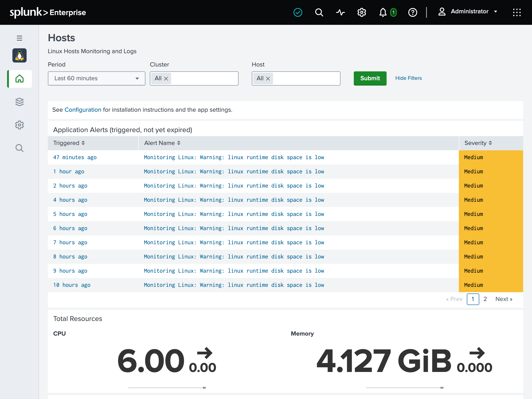Open the notifications bell icon
Viewport: 532px width, 399px height.
[x=383, y=12]
